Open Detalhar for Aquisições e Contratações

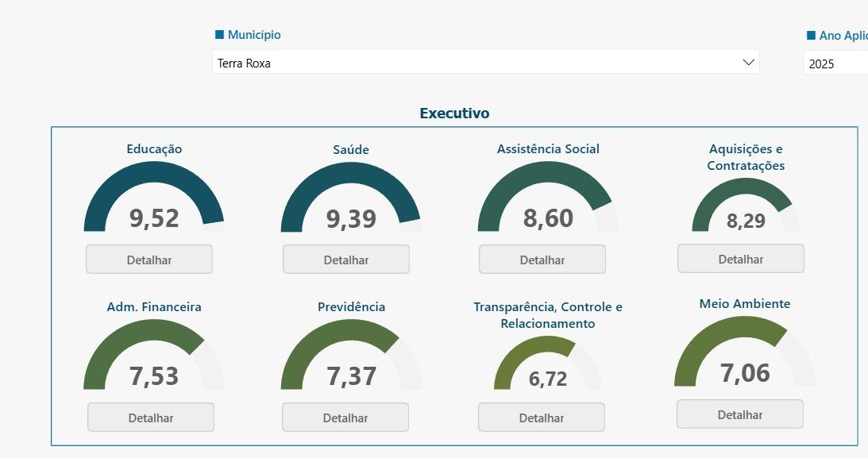coord(741,259)
